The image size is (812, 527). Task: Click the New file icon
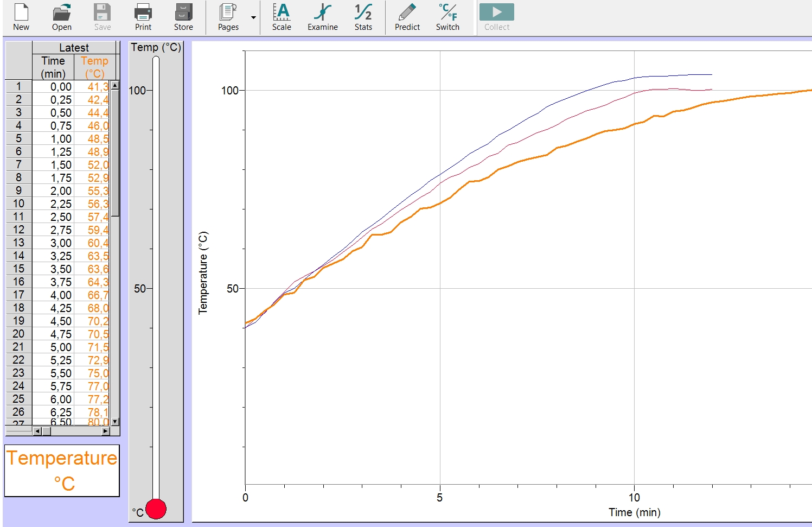21,17
